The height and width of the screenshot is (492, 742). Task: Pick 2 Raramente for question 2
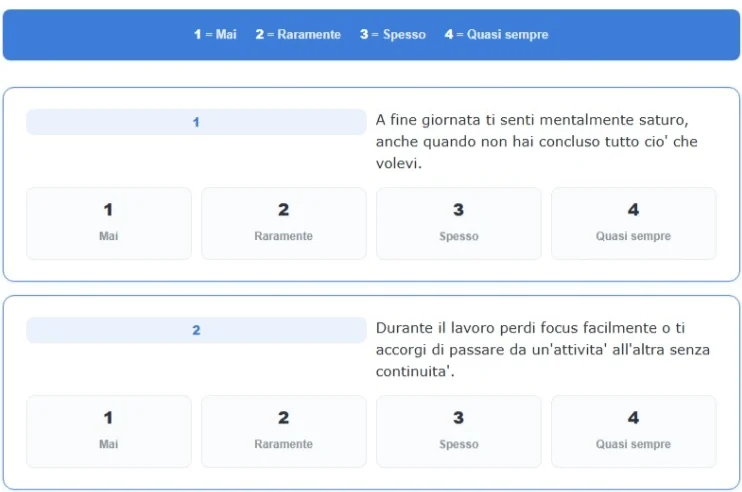283,431
